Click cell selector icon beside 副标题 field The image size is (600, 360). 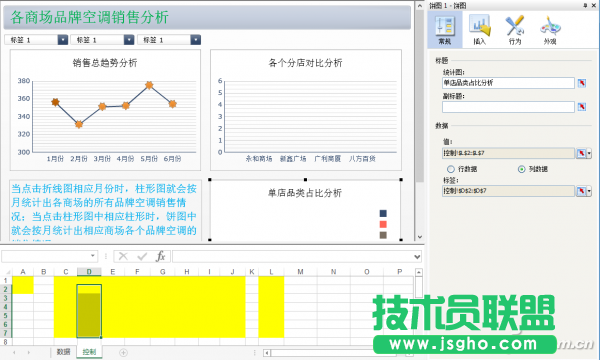(582, 107)
